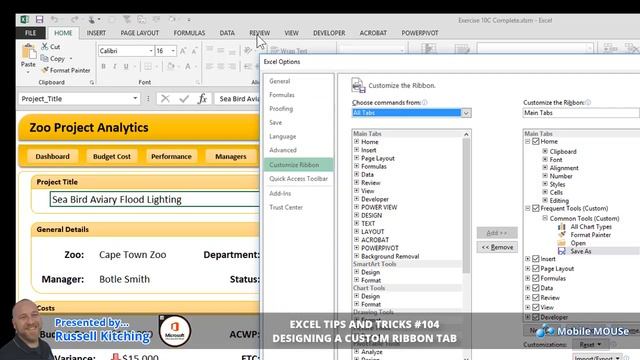Toggle the Page Layout checkbox on the right
The width and height of the screenshot is (640, 360).
coord(536,269)
